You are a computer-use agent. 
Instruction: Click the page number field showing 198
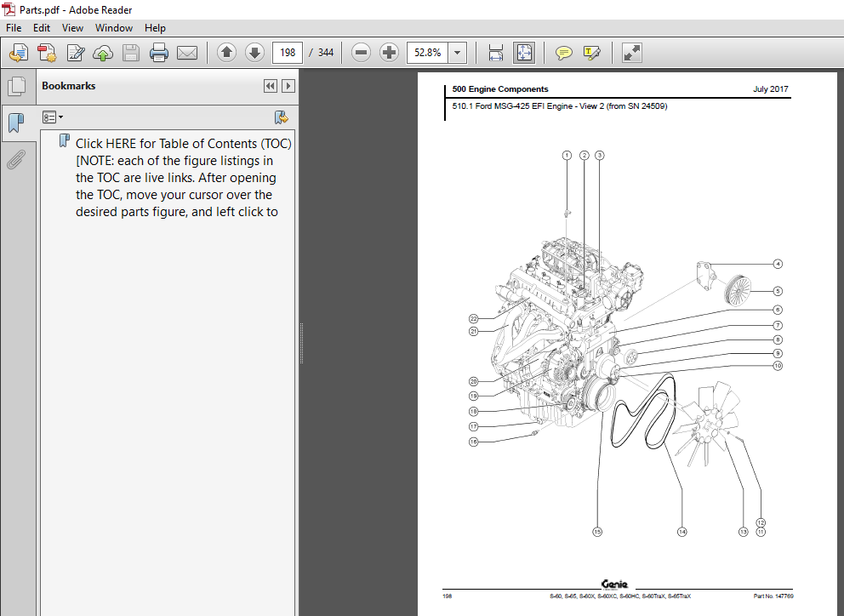pos(288,53)
